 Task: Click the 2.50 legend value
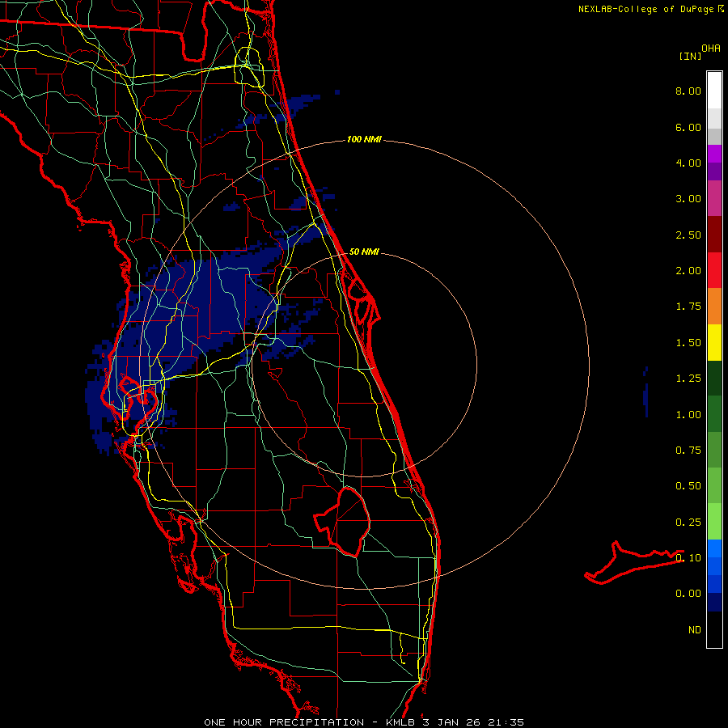tap(688, 235)
